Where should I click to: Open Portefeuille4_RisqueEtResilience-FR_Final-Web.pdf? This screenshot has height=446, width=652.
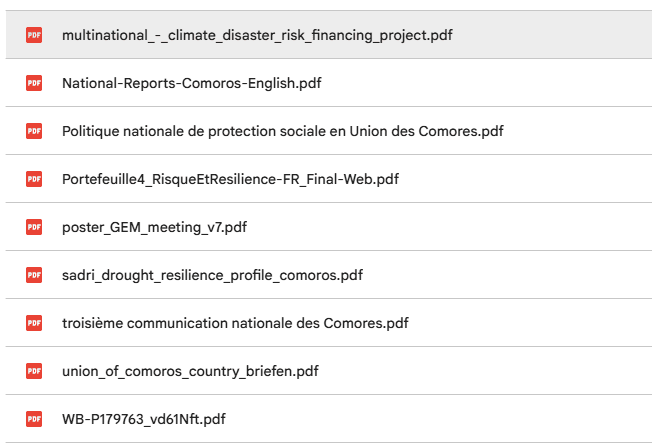(230, 179)
